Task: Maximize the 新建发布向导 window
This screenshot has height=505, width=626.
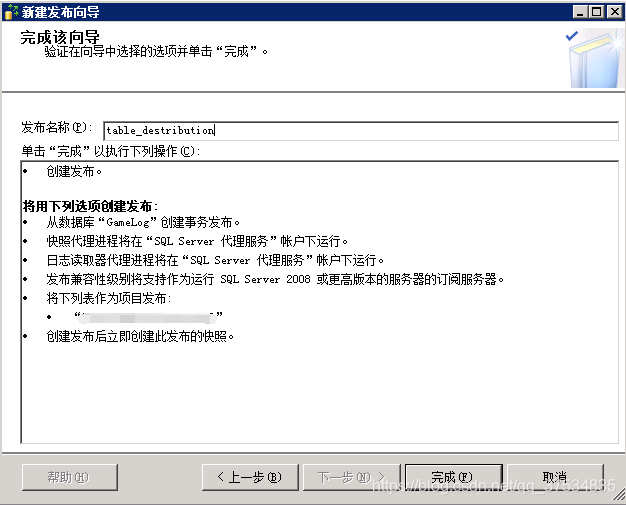Action: coord(597,12)
